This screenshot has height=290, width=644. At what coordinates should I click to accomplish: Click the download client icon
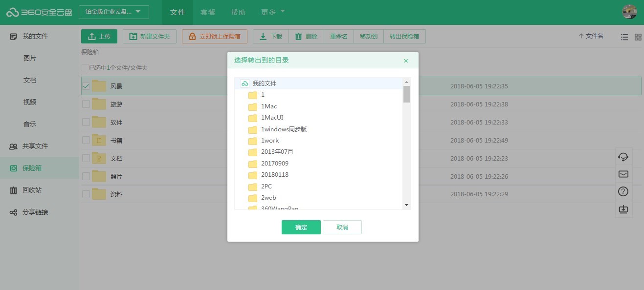click(623, 209)
